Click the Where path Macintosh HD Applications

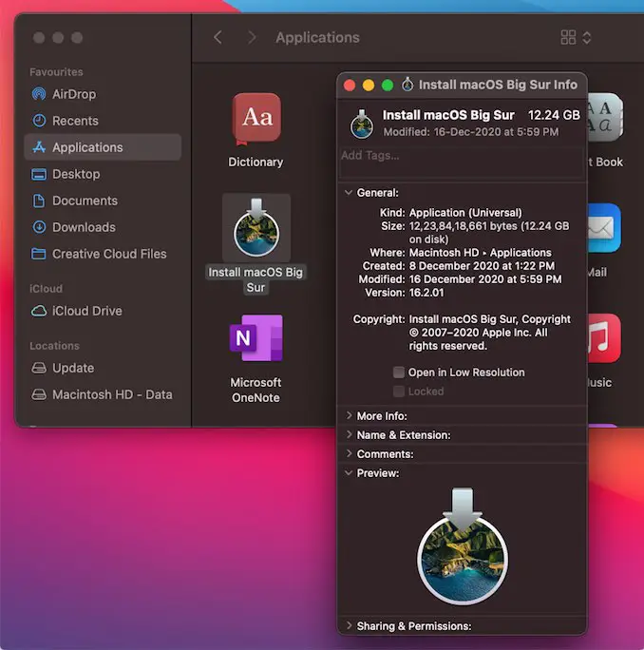point(481,253)
